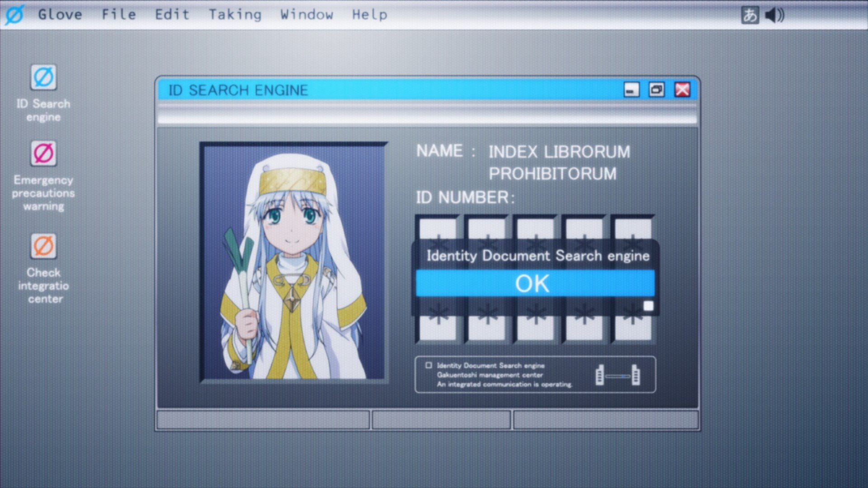The image size is (868, 488).
Task: Open the Taking menu
Action: [x=235, y=15]
